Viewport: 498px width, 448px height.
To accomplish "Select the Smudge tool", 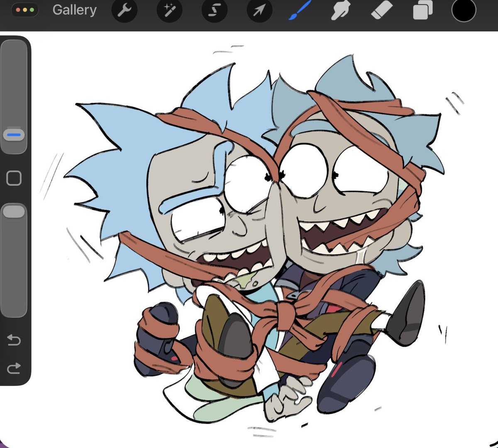I will (x=340, y=10).
